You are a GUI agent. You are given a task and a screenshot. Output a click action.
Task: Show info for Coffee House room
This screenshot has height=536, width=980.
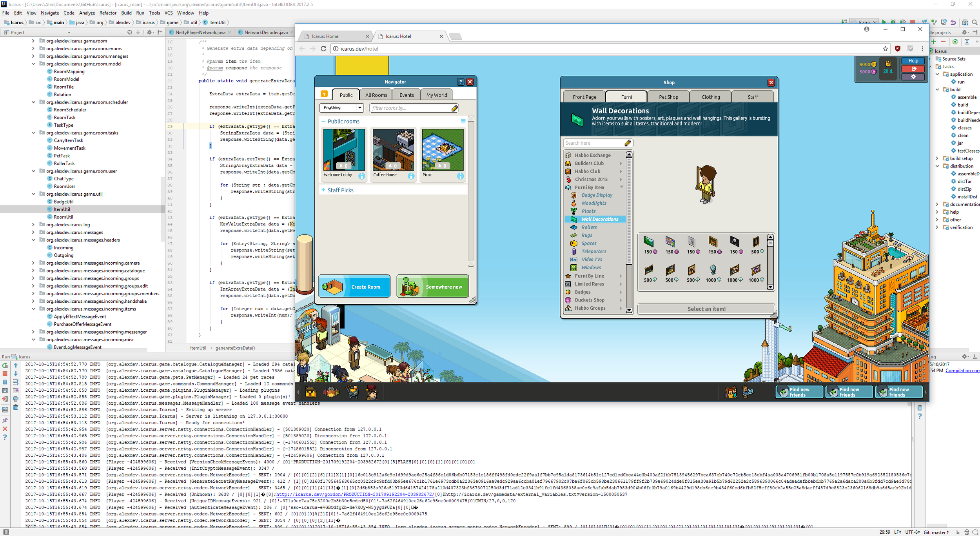[411, 176]
